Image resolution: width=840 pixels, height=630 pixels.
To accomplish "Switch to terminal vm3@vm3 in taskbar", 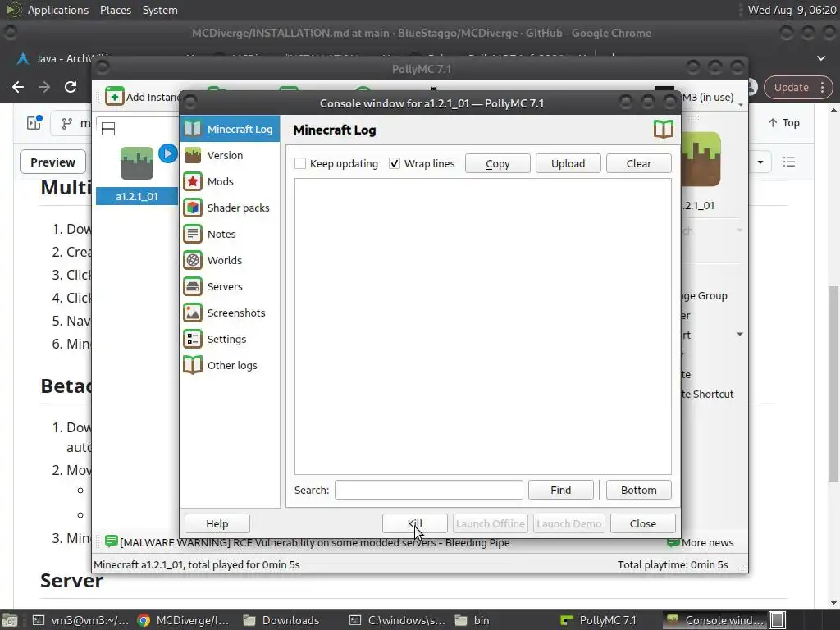I will (x=80, y=620).
